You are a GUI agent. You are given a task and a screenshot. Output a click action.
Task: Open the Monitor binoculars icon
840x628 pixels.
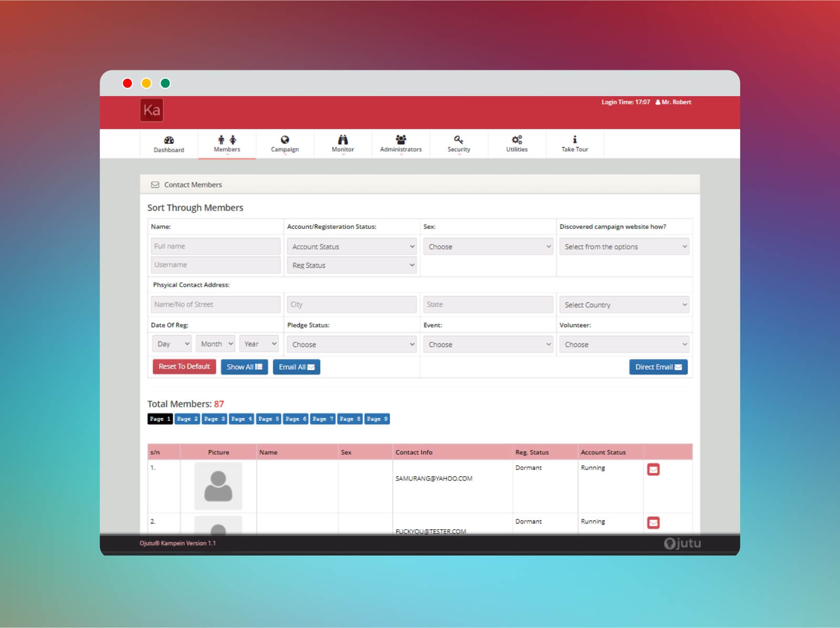(343, 139)
